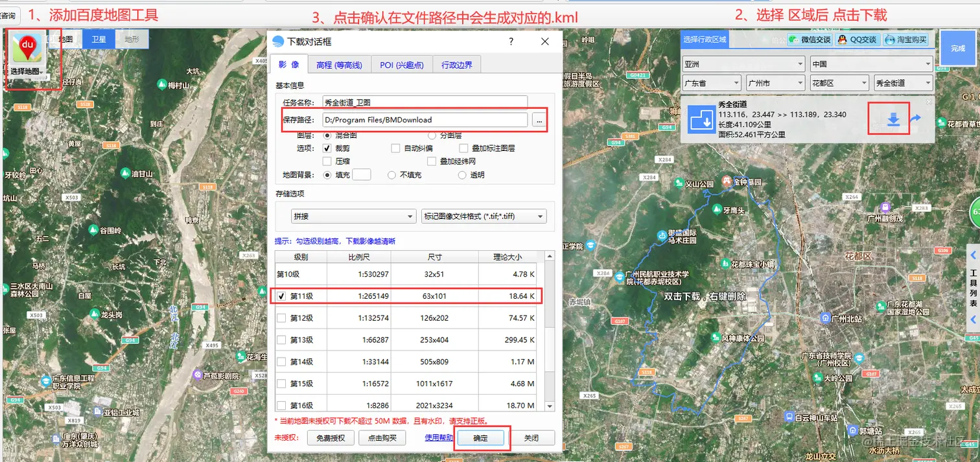Click the blue download task thumbnail icon
Viewport: 980px width, 462px height.
coord(701,119)
